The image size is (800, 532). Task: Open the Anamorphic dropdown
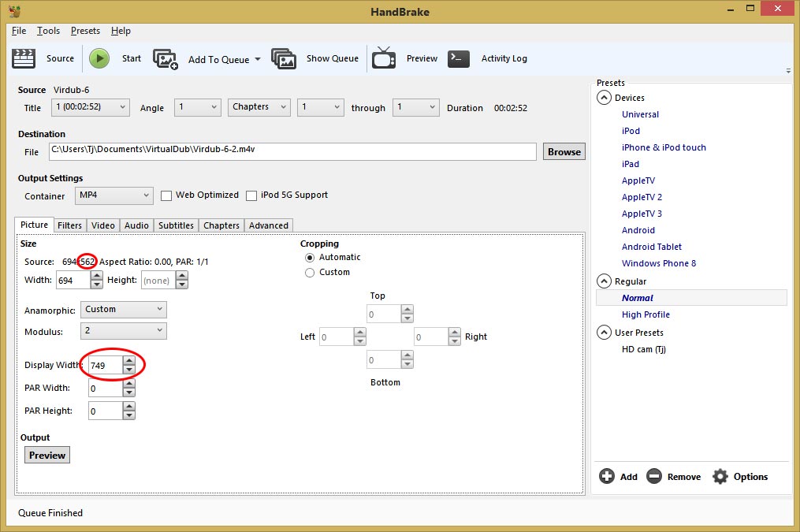pos(124,309)
